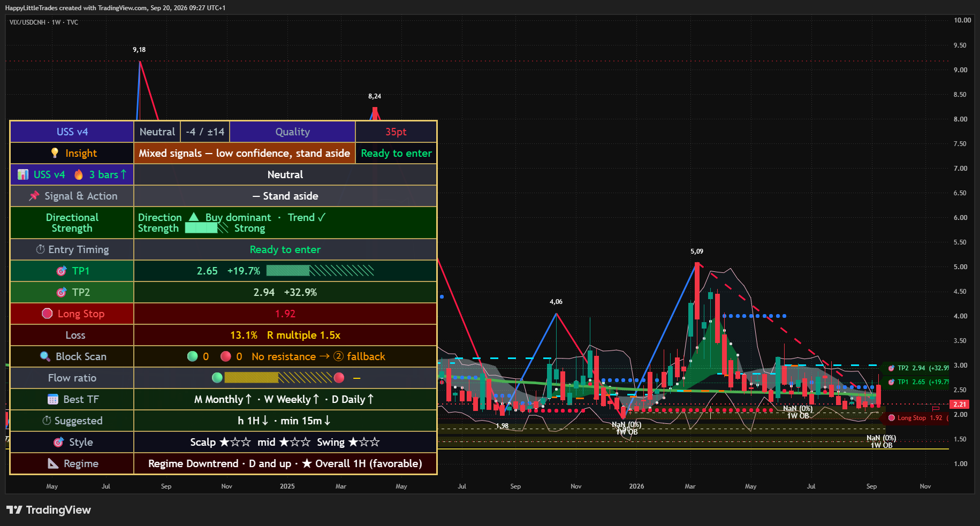Click the yellow Flow ratio bar

(x=278, y=378)
